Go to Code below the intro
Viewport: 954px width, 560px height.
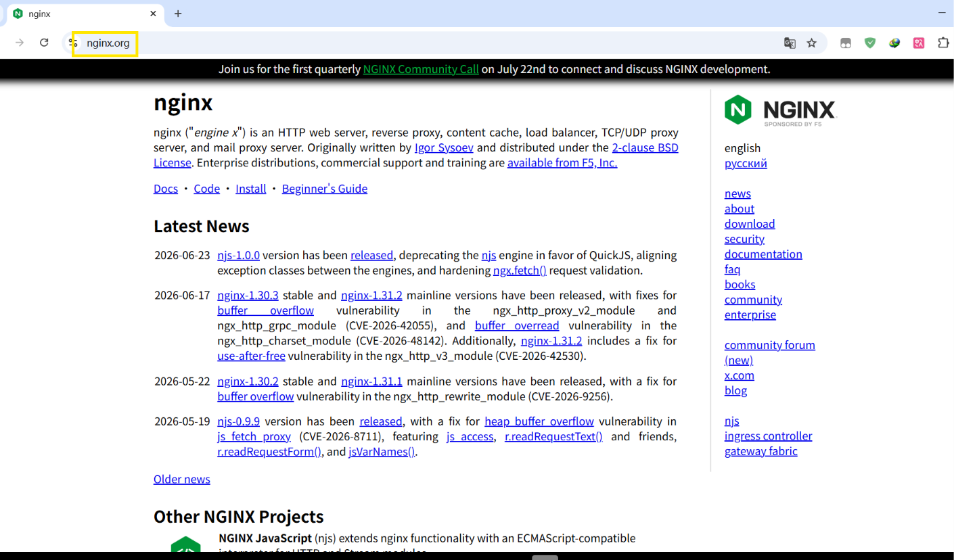(x=207, y=189)
